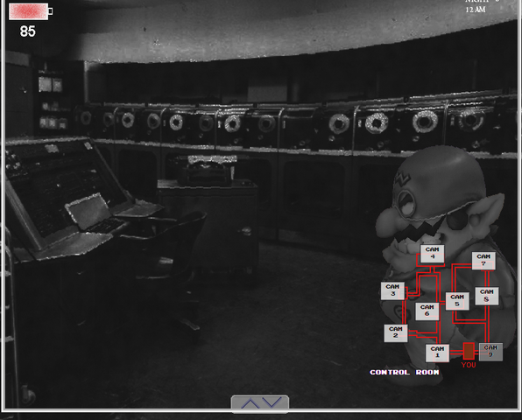Click the power percentage value 85
The width and height of the screenshot is (522, 420).
point(27,31)
